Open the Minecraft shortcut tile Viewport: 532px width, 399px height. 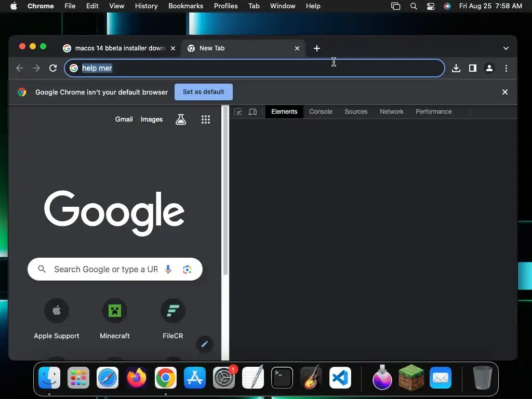pos(115,320)
